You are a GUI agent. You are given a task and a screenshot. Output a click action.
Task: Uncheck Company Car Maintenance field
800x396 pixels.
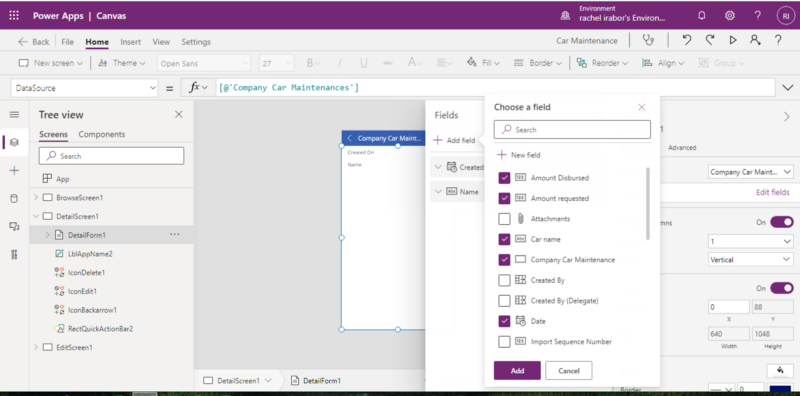click(504, 260)
